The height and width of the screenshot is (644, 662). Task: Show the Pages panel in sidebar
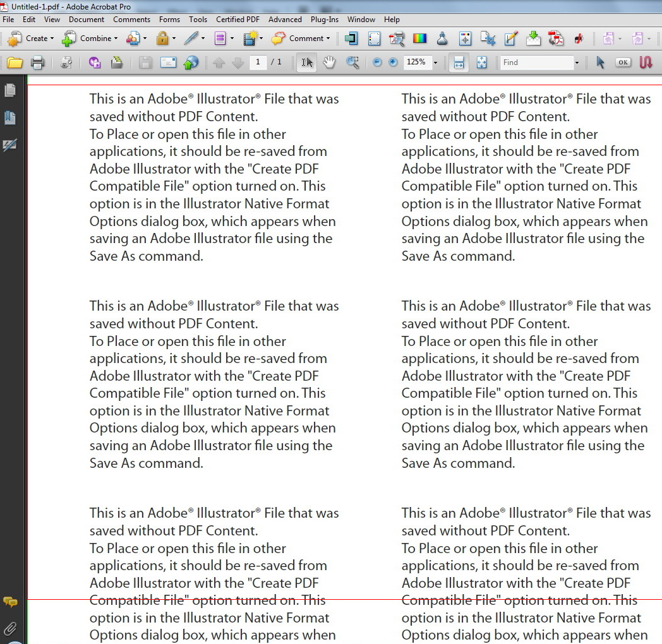pos(10,90)
